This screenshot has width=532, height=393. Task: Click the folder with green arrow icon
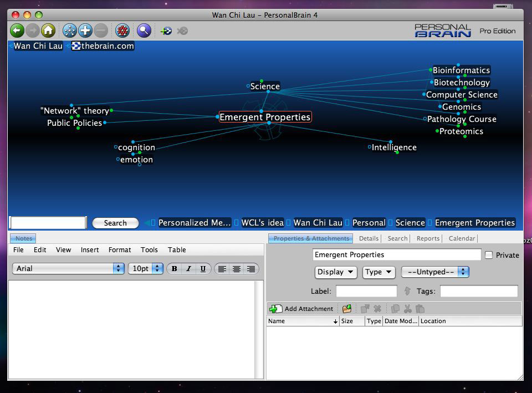[x=347, y=309]
